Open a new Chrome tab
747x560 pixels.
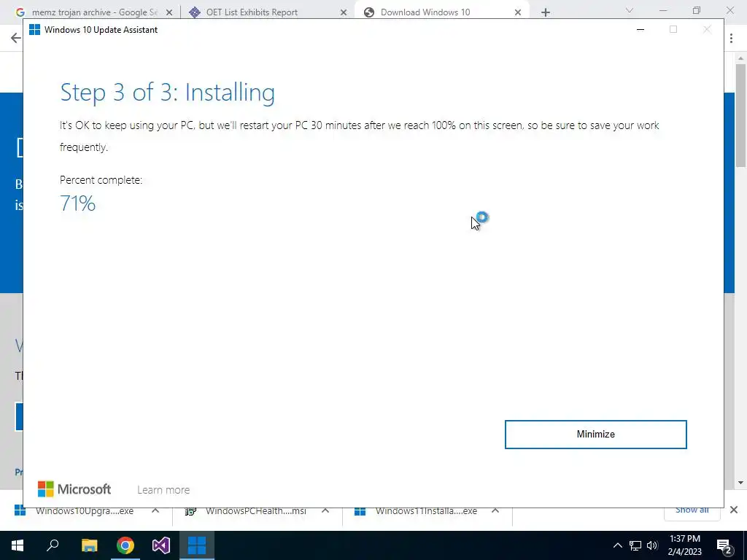[x=546, y=12]
